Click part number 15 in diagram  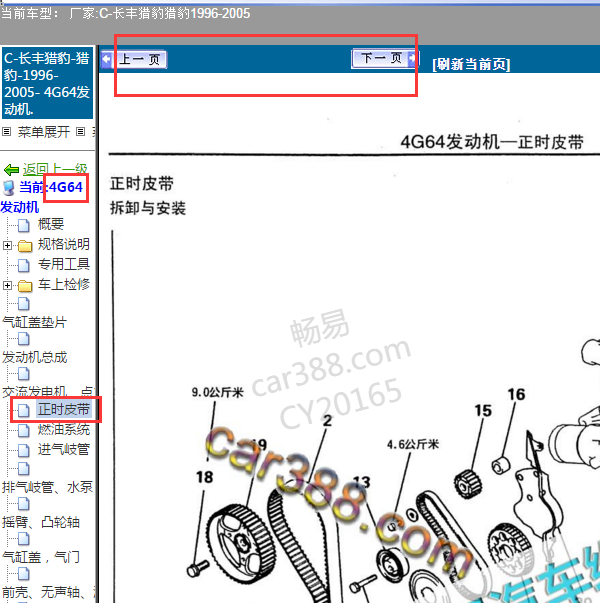tap(483, 411)
